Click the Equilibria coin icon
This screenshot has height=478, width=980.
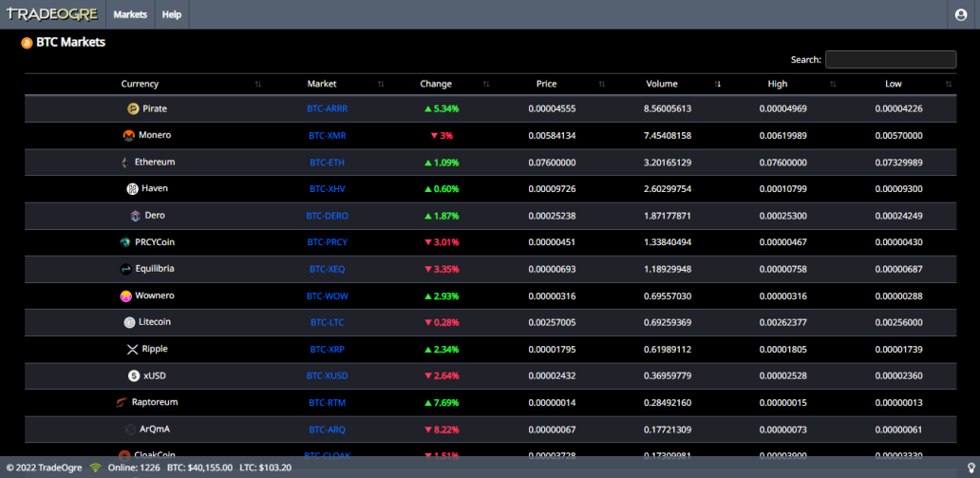125,269
